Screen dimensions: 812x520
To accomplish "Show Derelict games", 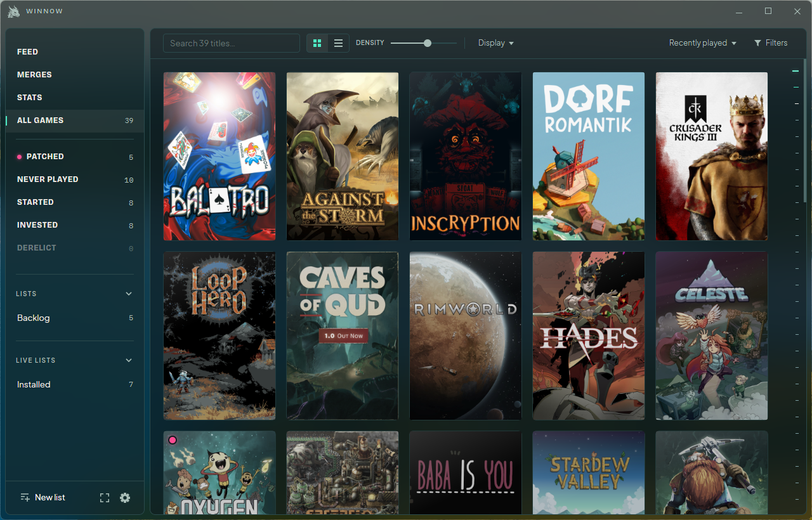I will coord(75,248).
